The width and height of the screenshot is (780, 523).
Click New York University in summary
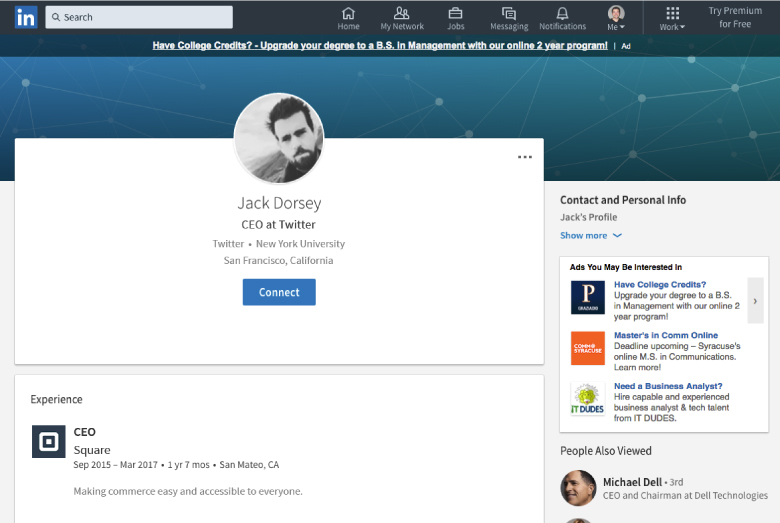pos(300,244)
